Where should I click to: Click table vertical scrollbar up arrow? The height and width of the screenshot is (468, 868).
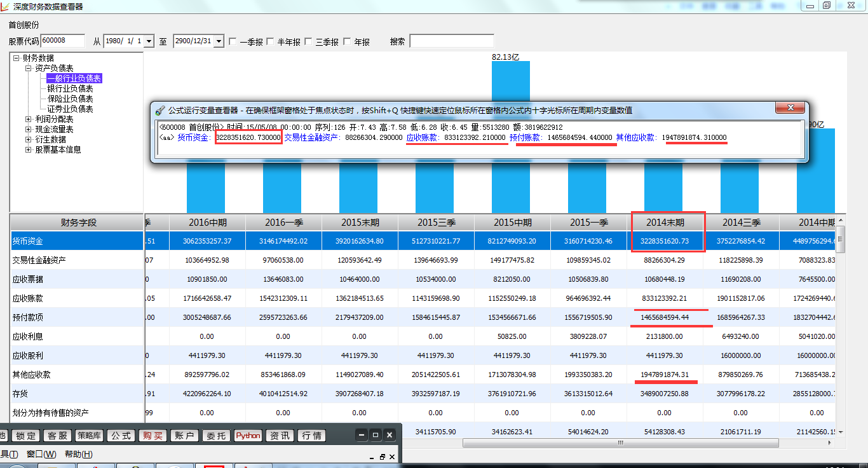point(841,220)
